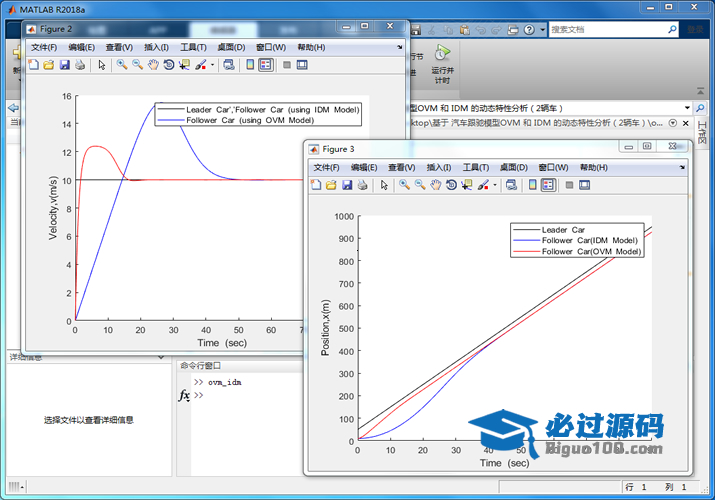The width and height of the screenshot is (715, 500).
Task: Open 窗口(W) menu in Figure 2
Action: 271,47
